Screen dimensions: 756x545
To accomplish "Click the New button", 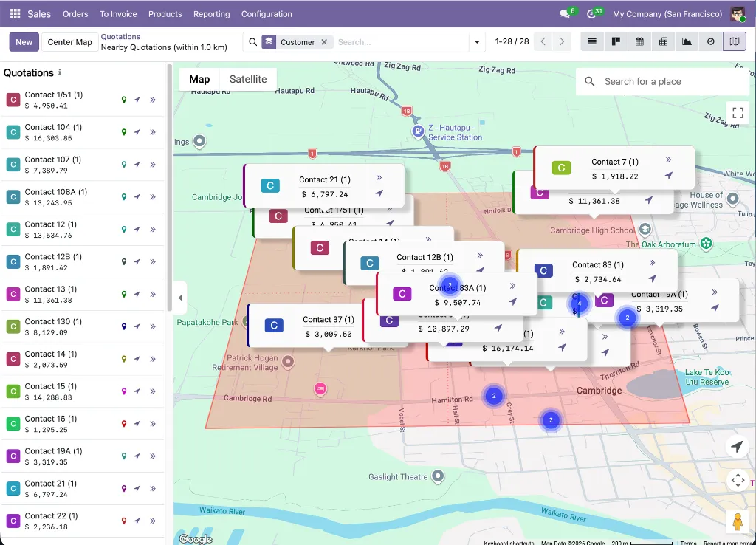I will coord(24,42).
